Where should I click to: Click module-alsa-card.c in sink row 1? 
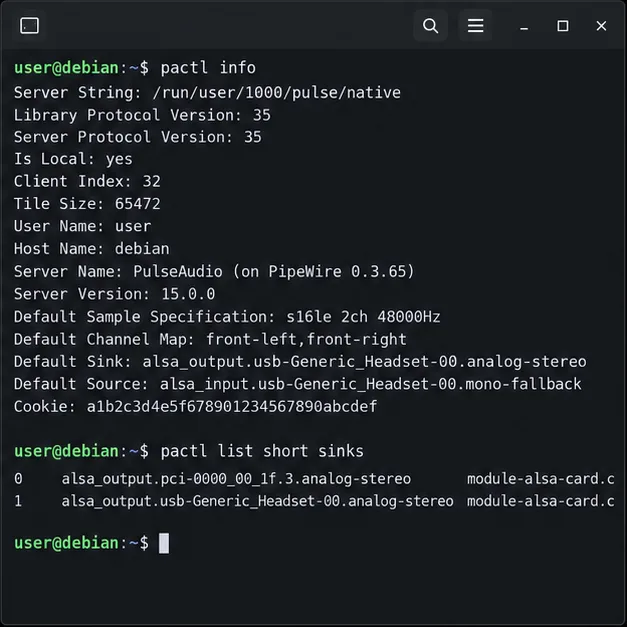pos(541,501)
